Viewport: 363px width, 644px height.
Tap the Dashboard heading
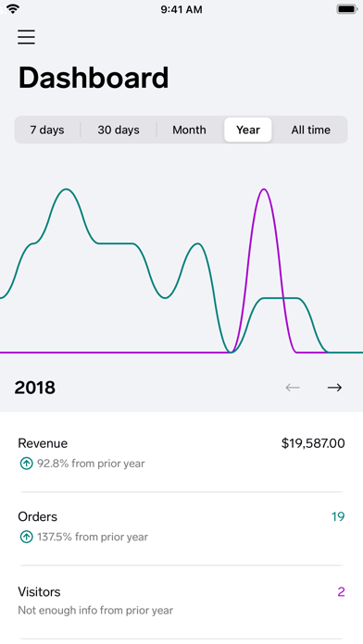94,78
